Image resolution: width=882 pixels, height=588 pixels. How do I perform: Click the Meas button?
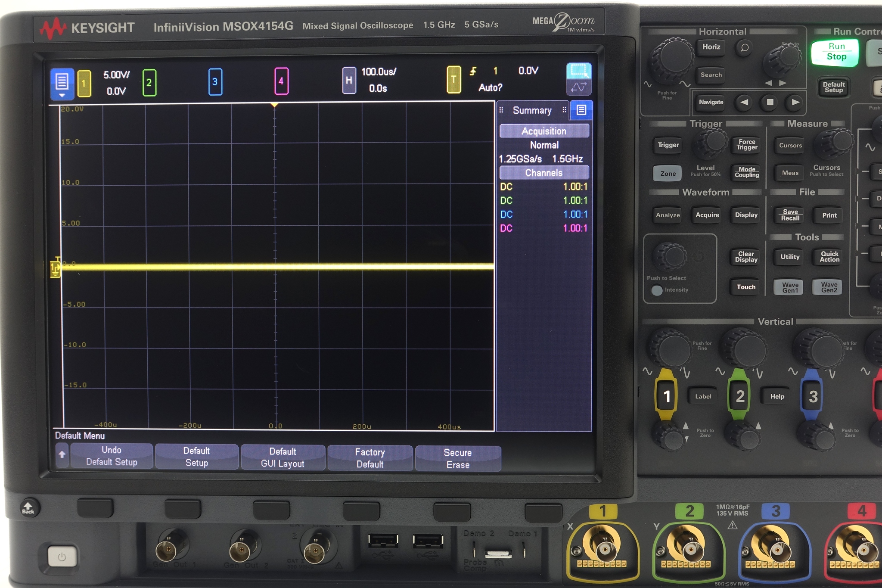click(790, 173)
